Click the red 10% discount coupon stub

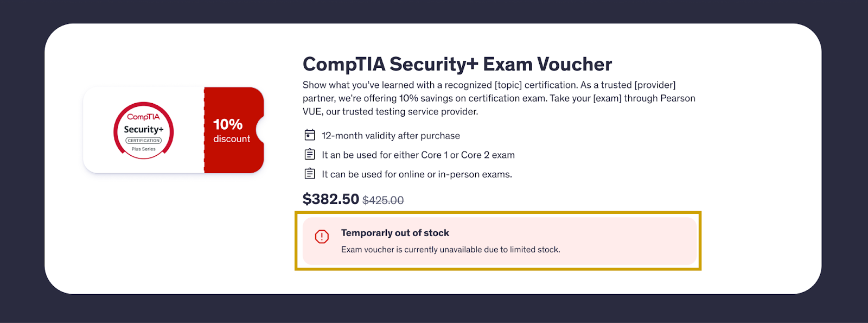pos(234,130)
